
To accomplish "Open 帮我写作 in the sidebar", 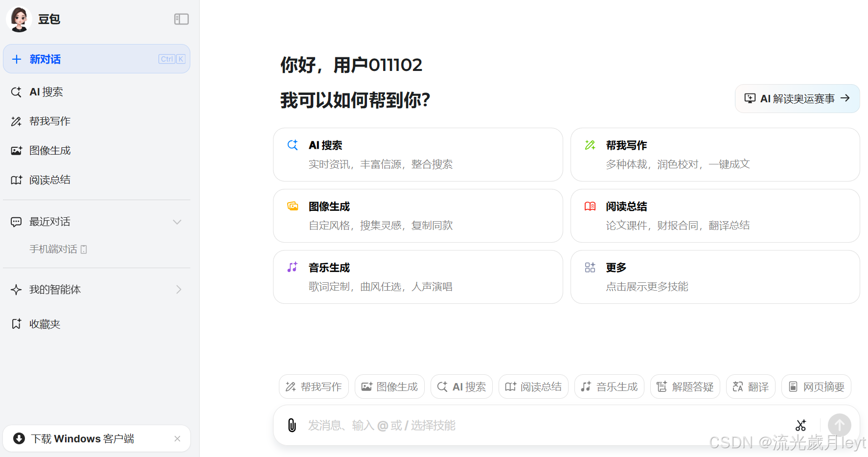I will [96, 121].
